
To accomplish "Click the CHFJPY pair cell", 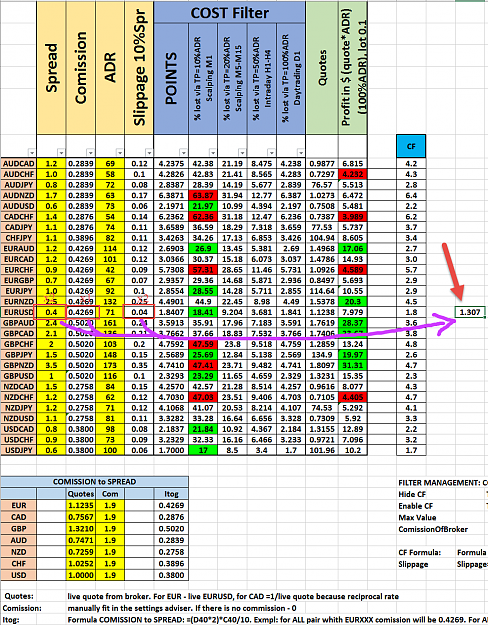I will 18,238.
